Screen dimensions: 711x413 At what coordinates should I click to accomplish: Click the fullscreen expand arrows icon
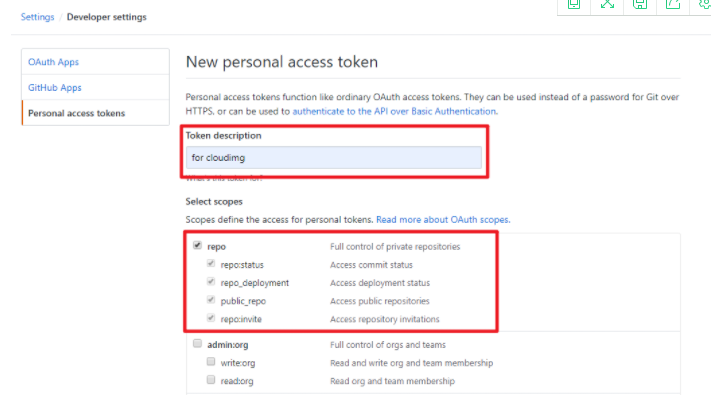point(607,5)
